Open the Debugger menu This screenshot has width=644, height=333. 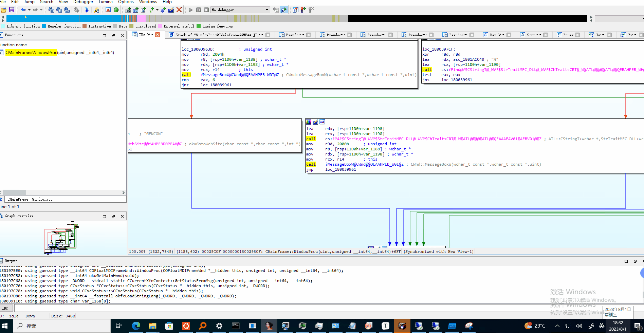(83, 2)
